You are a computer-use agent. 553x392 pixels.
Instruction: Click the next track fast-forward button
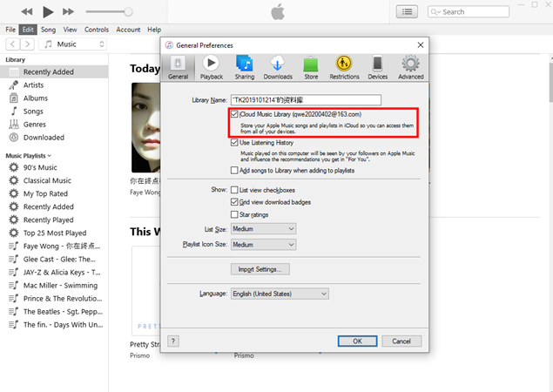click(68, 11)
